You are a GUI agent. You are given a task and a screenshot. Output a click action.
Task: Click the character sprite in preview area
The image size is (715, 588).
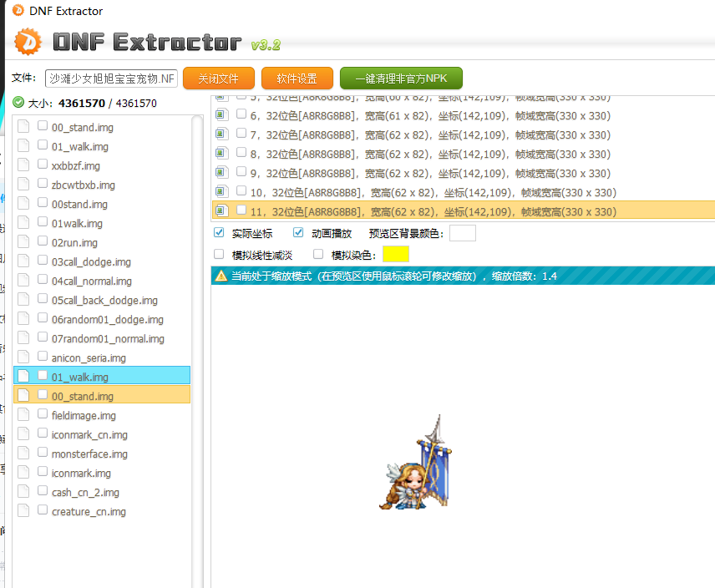click(415, 463)
